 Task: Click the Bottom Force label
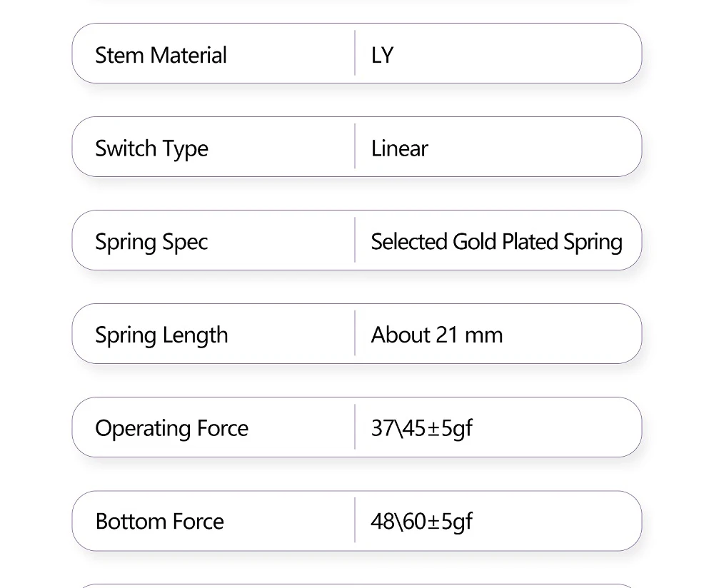point(159,522)
